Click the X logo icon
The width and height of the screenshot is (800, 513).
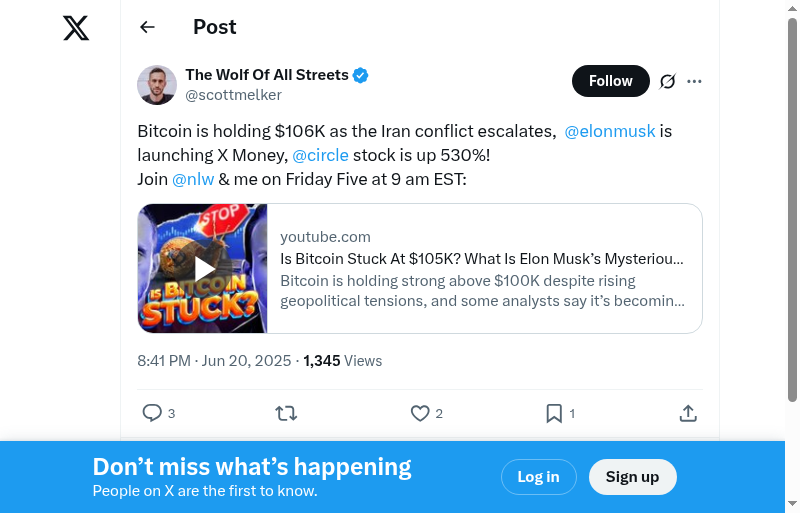[76, 28]
